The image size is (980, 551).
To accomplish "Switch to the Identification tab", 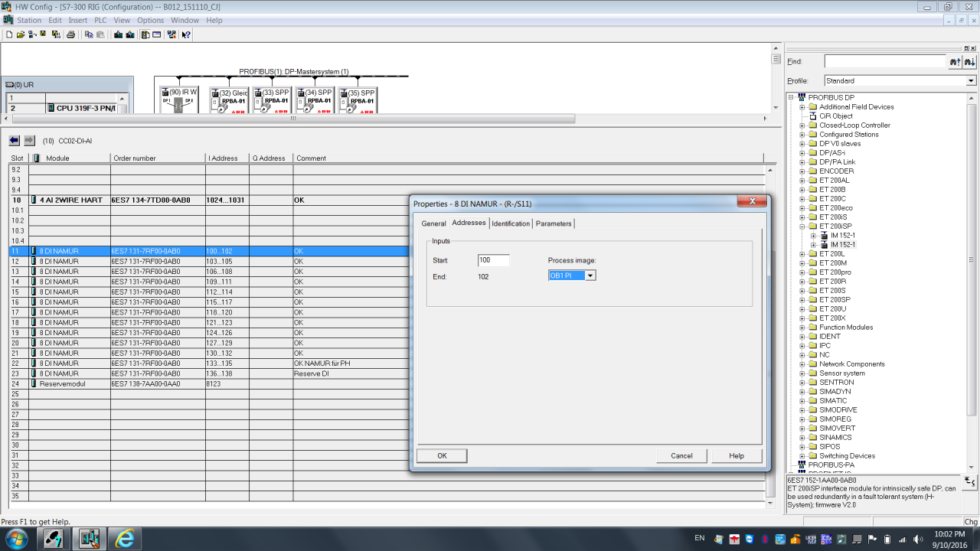I will (x=511, y=223).
